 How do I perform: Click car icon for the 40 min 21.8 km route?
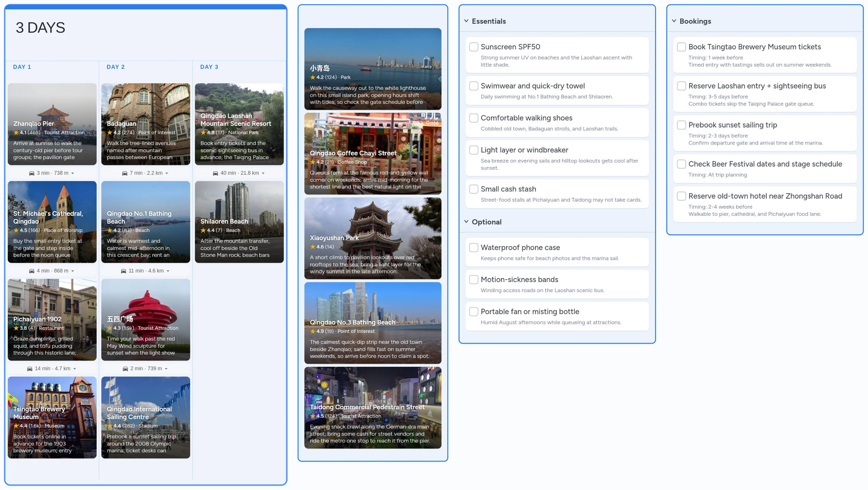tap(215, 173)
